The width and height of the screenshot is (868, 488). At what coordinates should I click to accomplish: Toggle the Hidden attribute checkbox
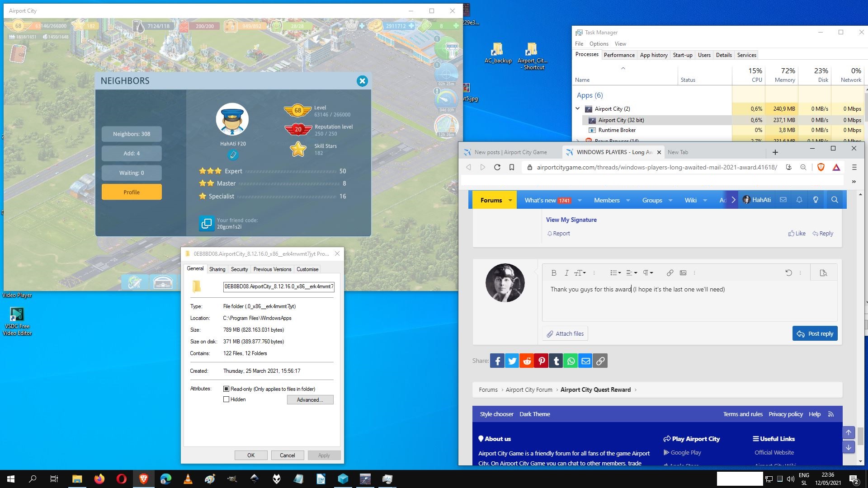[226, 399]
